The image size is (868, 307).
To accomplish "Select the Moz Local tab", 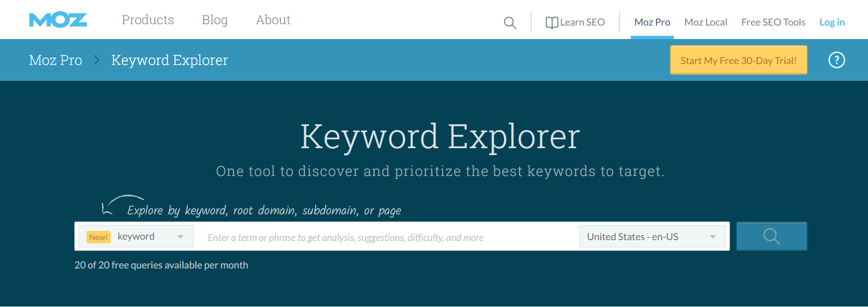I will tap(706, 22).
